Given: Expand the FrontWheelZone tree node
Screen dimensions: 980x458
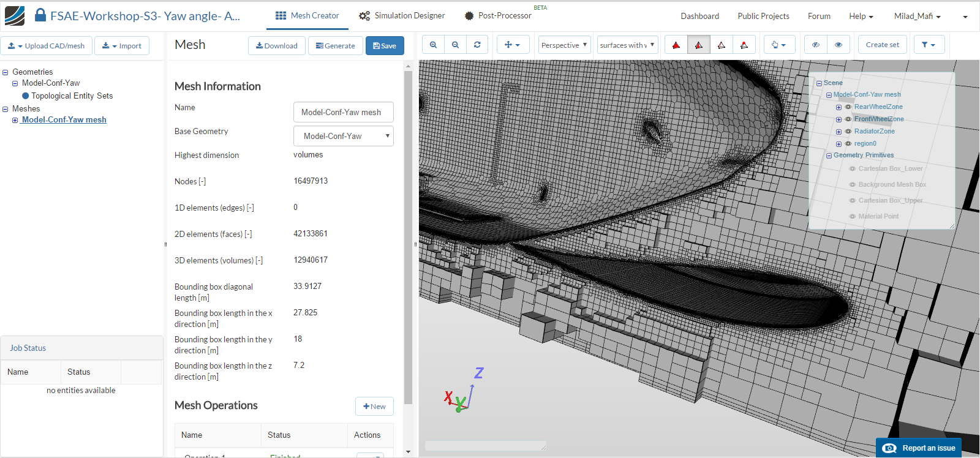Looking at the screenshot, I should point(839,119).
